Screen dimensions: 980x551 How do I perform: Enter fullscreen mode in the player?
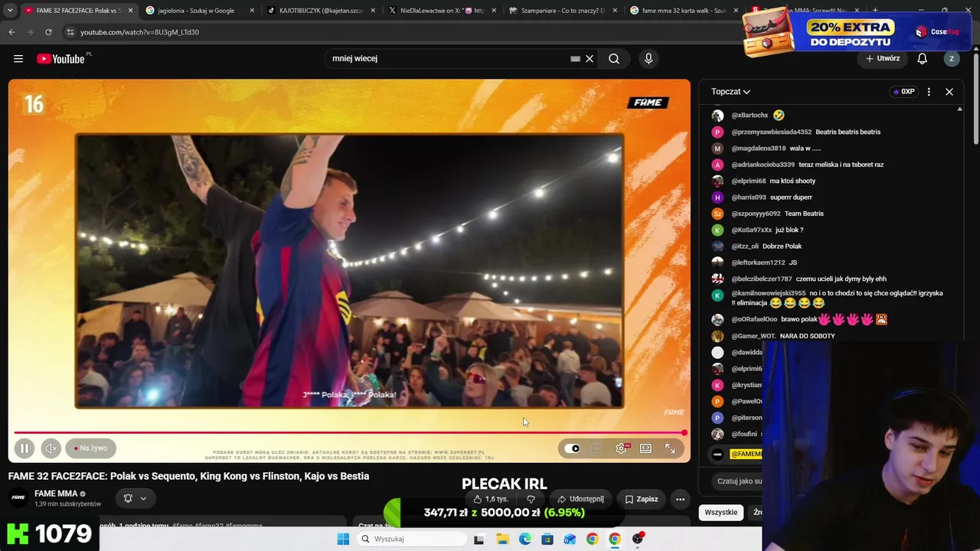670,448
